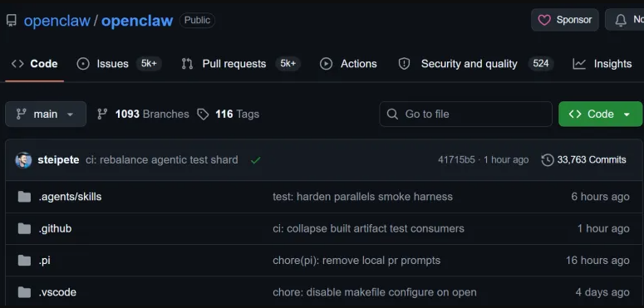
Task: Open the .agents/skills folder
Action: point(70,197)
